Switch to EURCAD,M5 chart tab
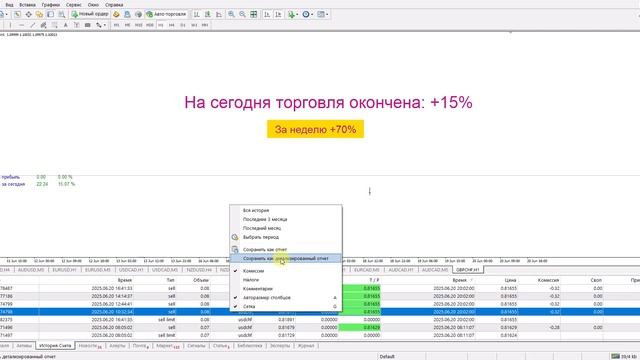Screen dimensions: 640x360 click(367, 270)
